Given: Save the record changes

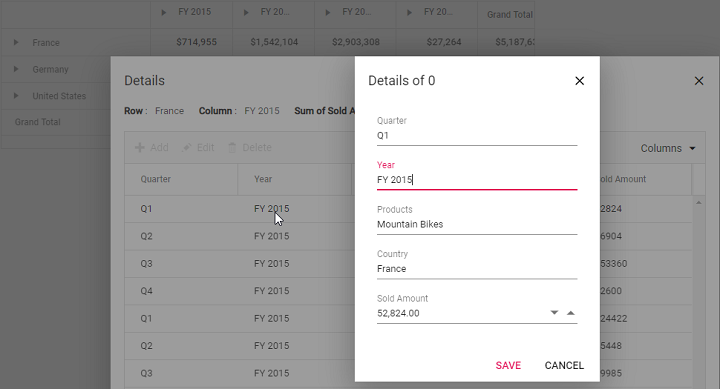Looking at the screenshot, I should pos(508,365).
